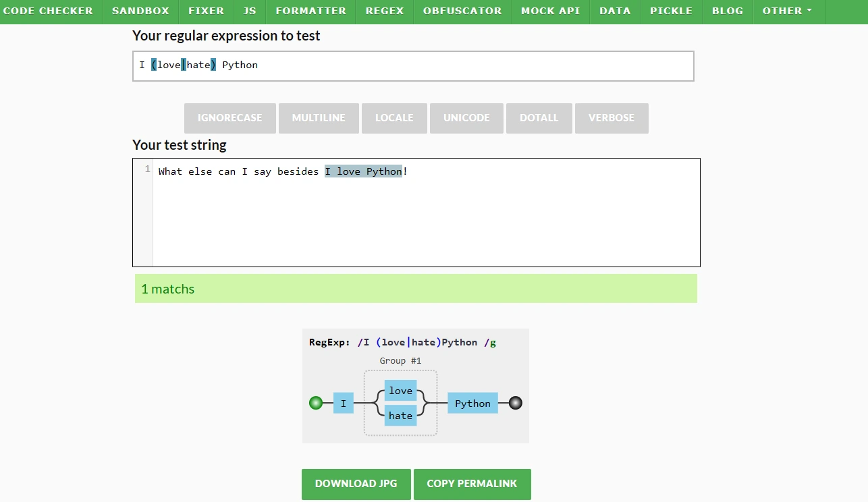Switch to the REGEX menu item
Viewport: 868px width, 502px height.
pos(383,11)
